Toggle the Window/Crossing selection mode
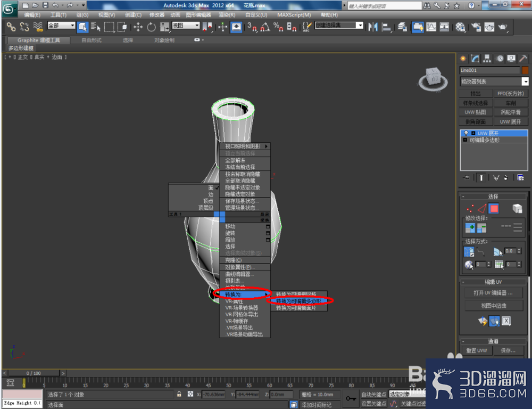Image resolution: width=532 pixels, height=409 pixels. coord(122,27)
